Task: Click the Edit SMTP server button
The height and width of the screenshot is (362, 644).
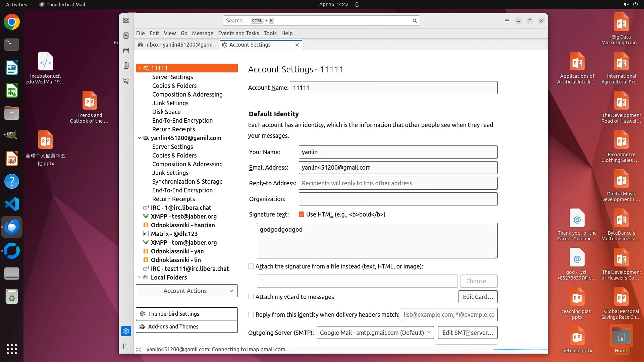Action: 468,333
